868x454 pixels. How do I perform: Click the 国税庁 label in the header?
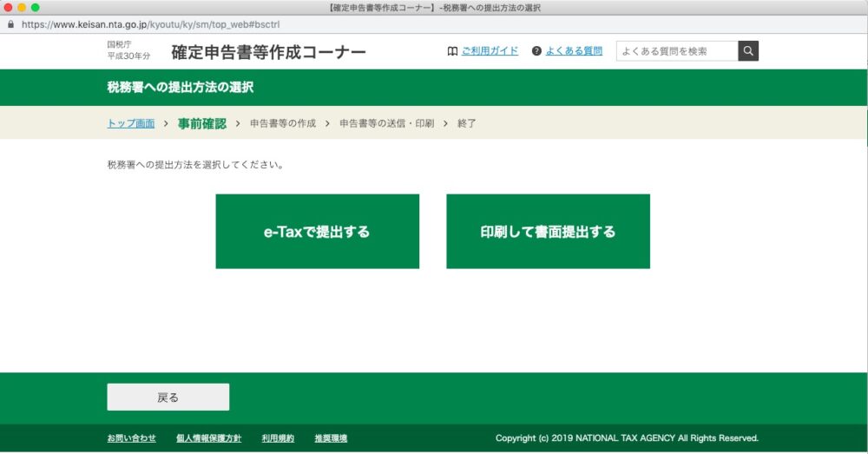click(119, 44)
